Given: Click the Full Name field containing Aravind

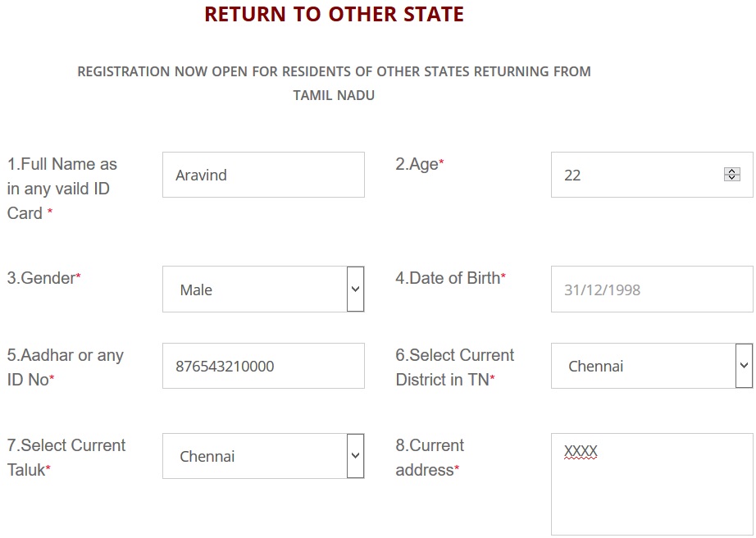Looking at the screenshot, I should (x=263, y=175).
